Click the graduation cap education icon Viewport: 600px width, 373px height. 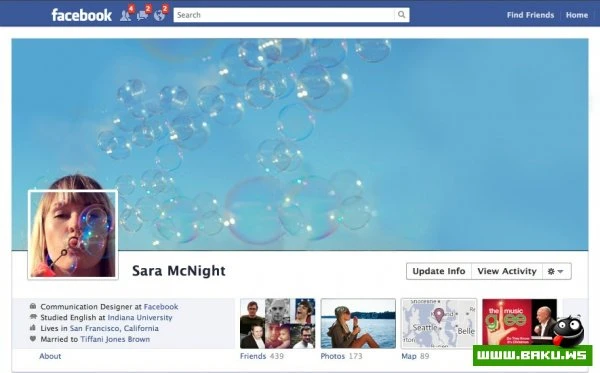33,317
